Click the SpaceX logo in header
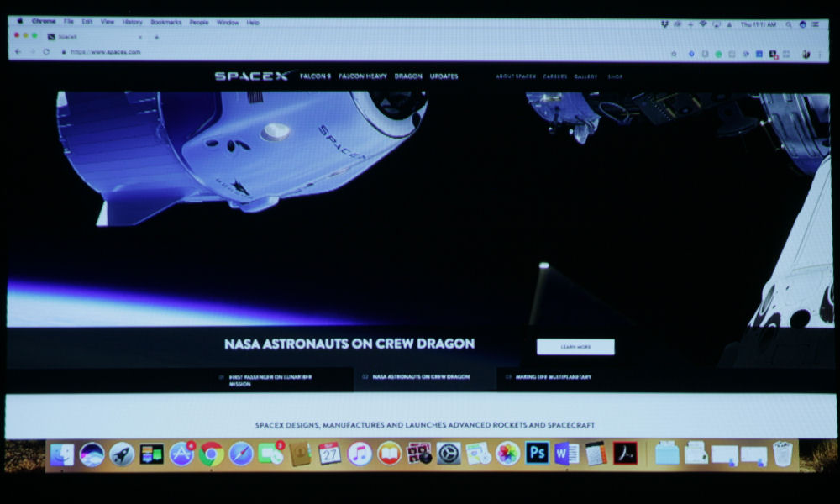 252,76
